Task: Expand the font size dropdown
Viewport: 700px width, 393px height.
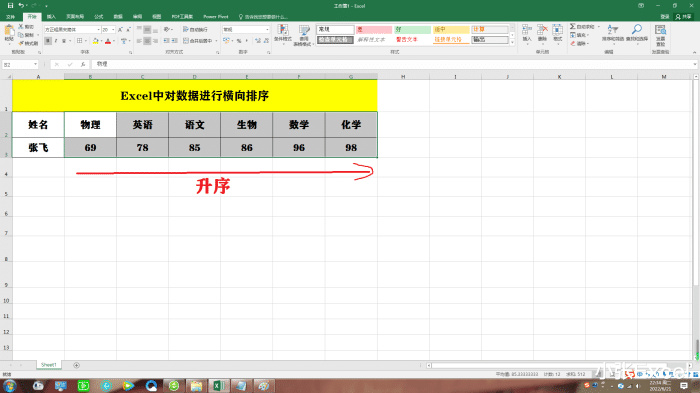Action: (113, 29)
